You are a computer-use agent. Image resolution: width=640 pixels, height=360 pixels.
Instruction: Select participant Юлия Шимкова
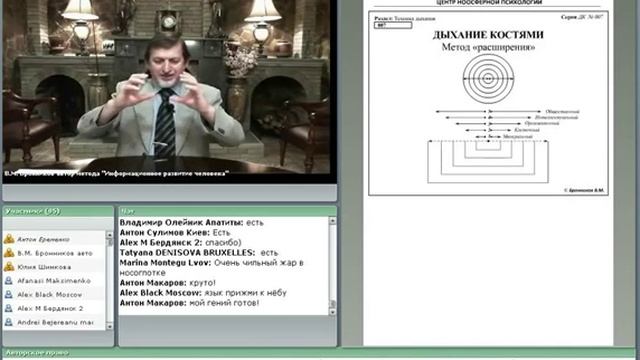pyautogui.click(x=54, y=267)
